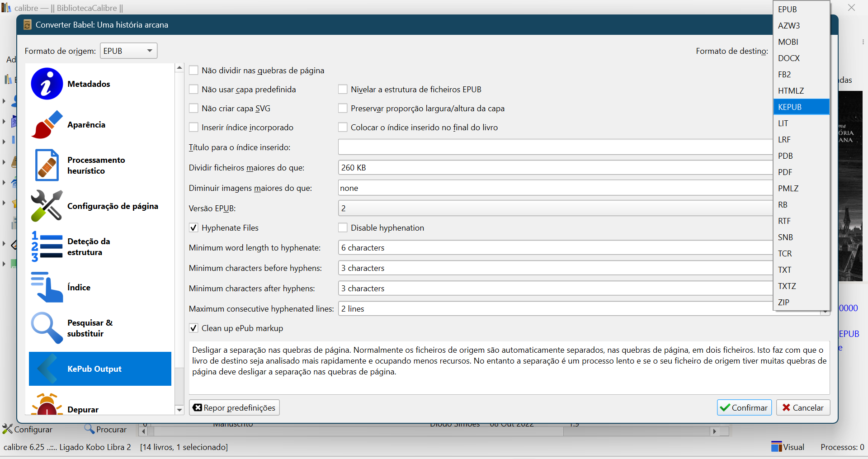The image size is (868, 459).
Task: Check the Disable hyphenation option
Action: tap(343, 228)
